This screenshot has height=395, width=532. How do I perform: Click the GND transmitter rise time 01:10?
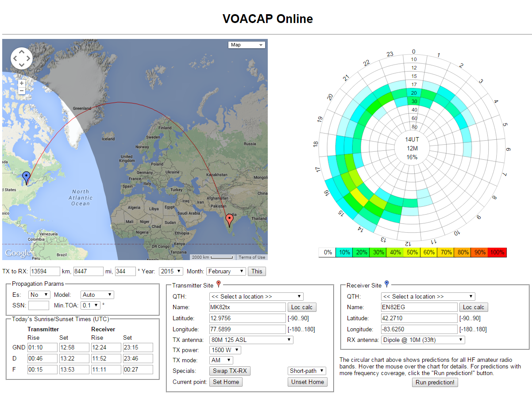[x=42, y=348]
